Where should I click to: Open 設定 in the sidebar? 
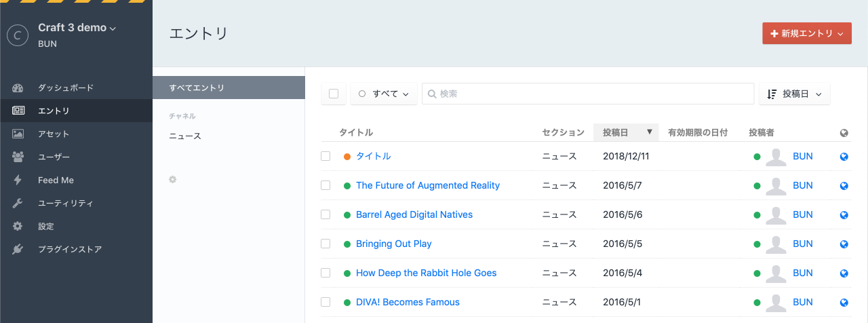(76, 226)
